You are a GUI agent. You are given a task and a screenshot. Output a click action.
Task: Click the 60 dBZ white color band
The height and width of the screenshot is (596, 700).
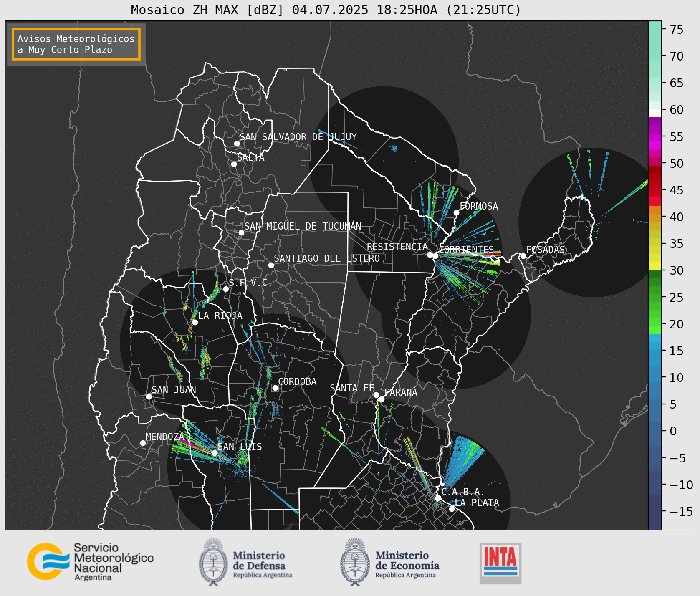click(x=655, y=113)
